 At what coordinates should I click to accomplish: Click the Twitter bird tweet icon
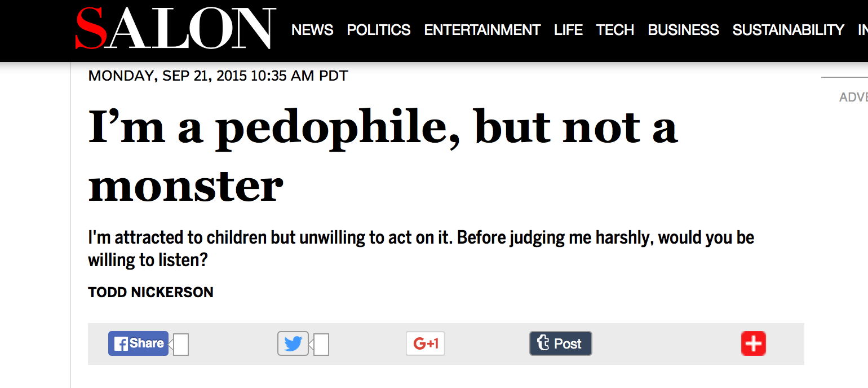(293, 343)
